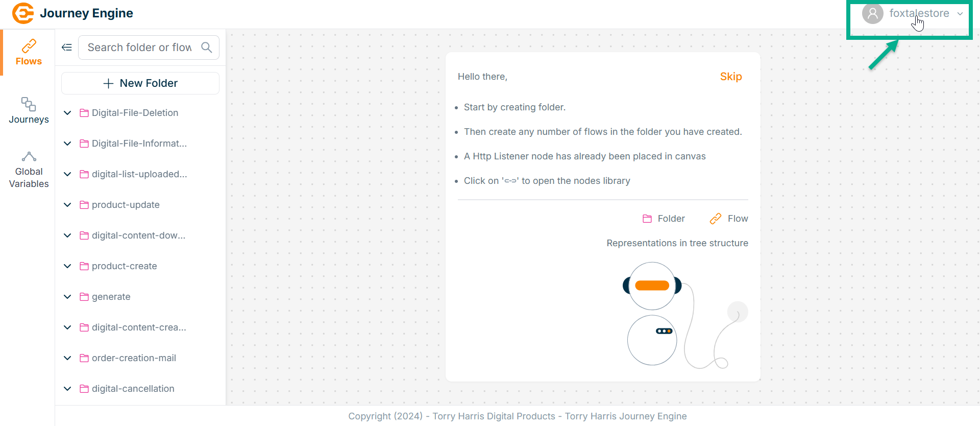Create a New Folder

[140, 83]
